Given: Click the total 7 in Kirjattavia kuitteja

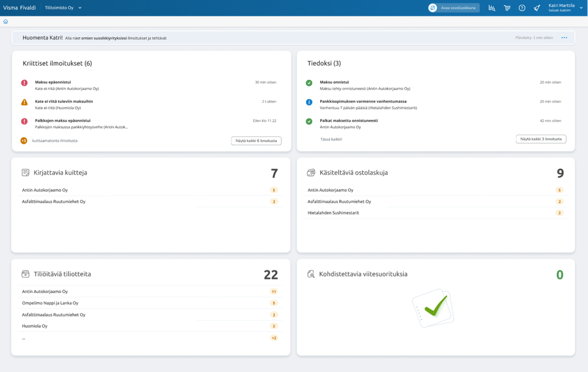Looking at the screenshot, I should [x=274, y=173].
